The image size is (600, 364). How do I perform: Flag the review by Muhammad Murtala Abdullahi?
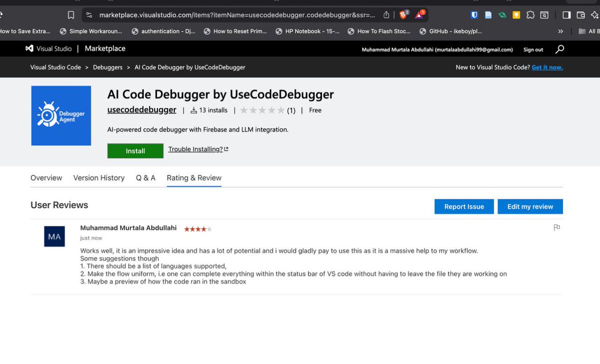(556, 228)
